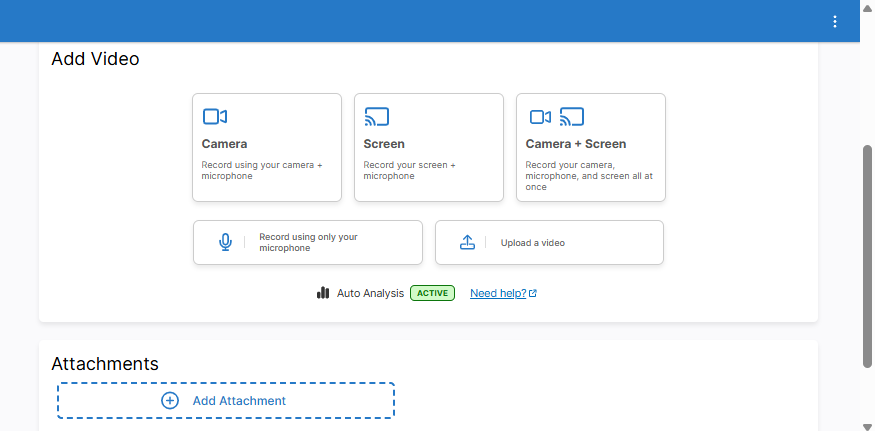Click the microphone icon

[x=226, y=243]
